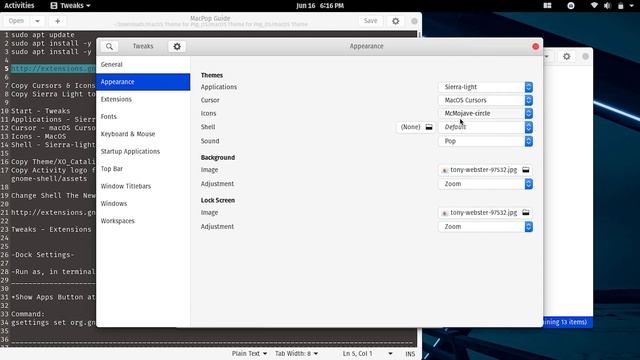This screenshot has width=640, height=360.
Task: Select Top Bar in Tweaks sidebar
Action: (x=143, y=169)
